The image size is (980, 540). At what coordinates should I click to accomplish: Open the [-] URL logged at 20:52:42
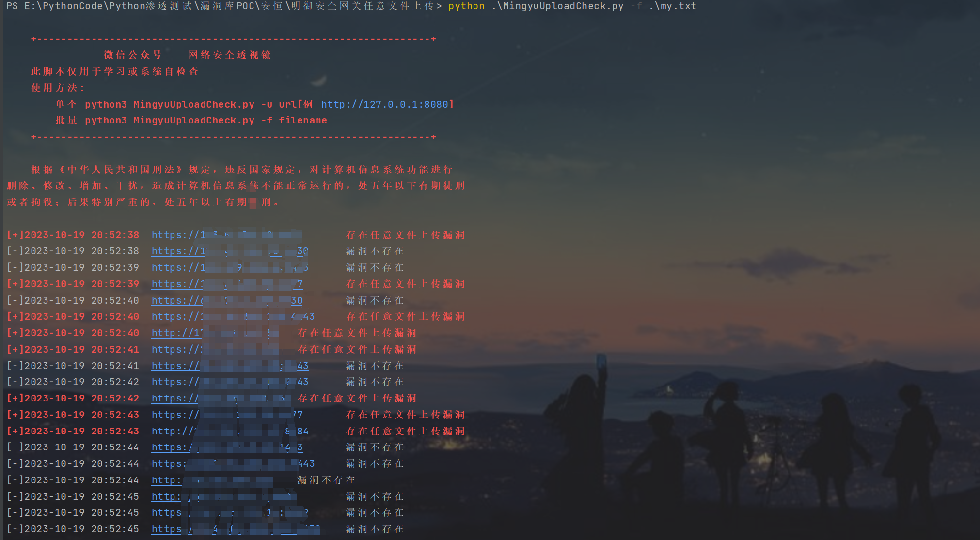[175, 382]
